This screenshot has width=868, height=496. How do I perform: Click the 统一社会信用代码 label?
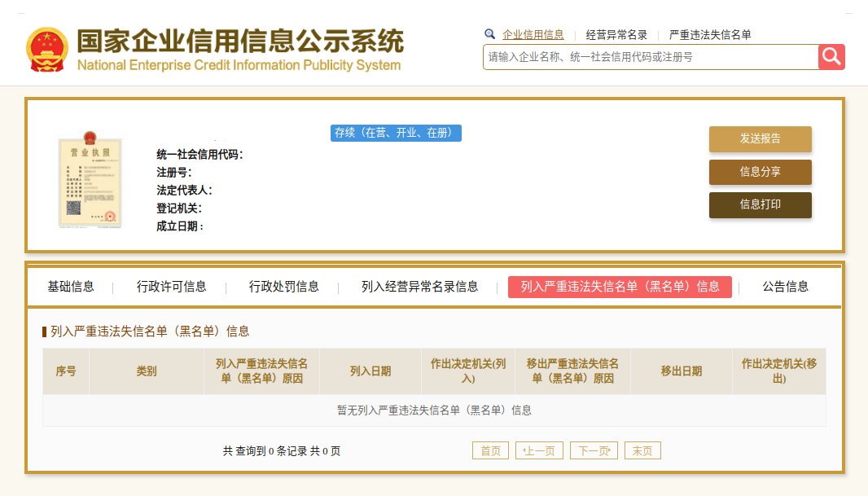(199, 155)
